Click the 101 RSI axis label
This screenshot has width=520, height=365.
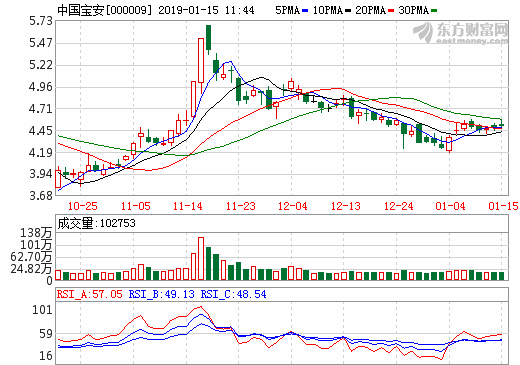[x=43, y=310]
